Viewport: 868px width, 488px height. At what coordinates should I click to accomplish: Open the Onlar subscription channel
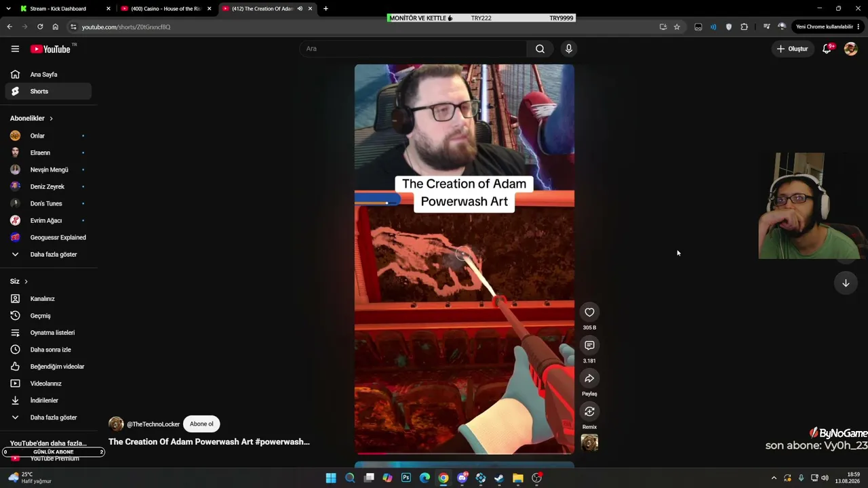(x=47, y=136)
